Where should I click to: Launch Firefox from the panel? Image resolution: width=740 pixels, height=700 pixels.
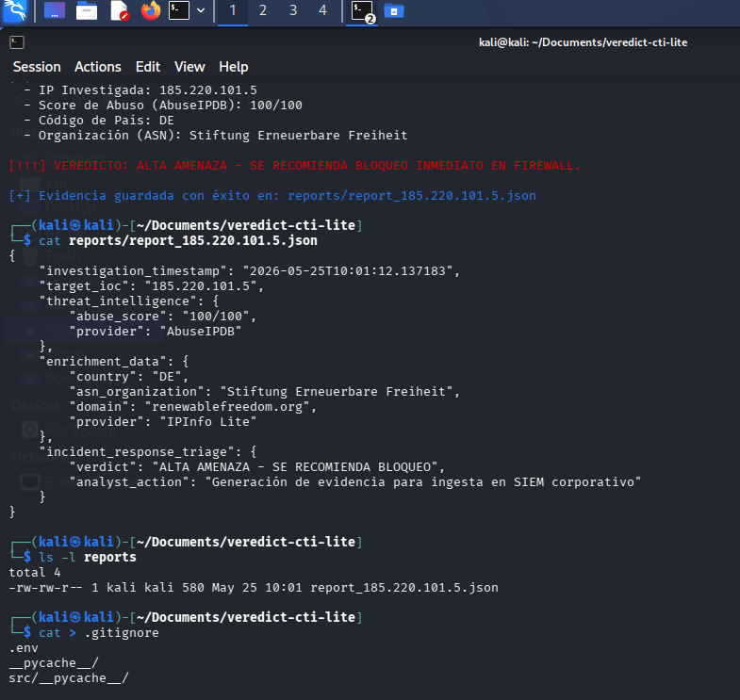tap(151, 10)
